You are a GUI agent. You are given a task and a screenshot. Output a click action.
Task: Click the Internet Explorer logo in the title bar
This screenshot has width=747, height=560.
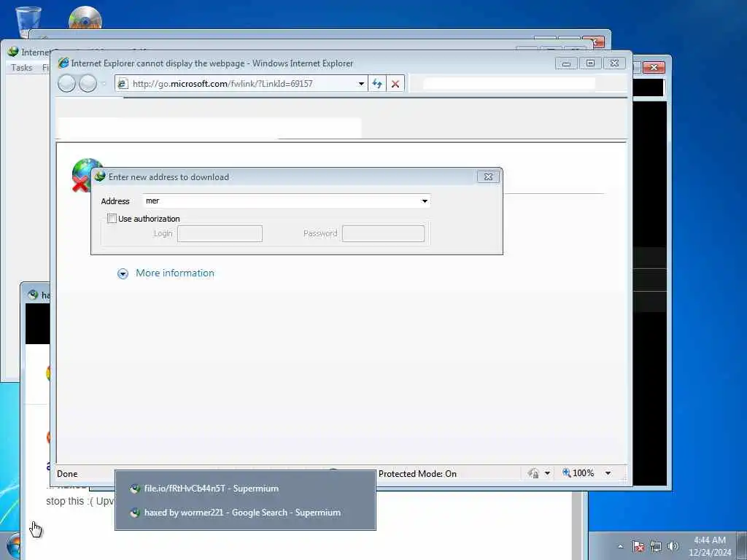pyautogui.click(x=63, y=63)
